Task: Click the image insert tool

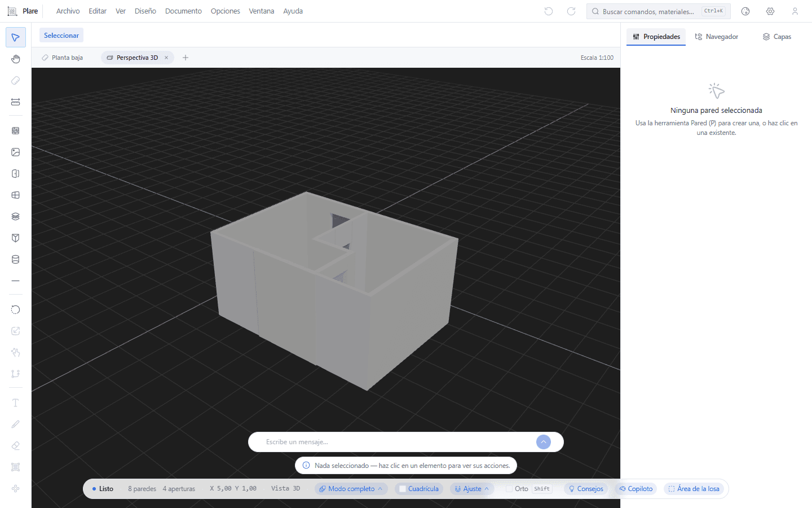Action: 16,152
